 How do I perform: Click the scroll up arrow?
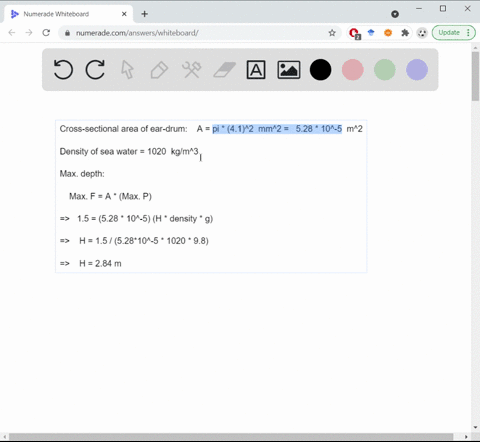tap(475, 48)
